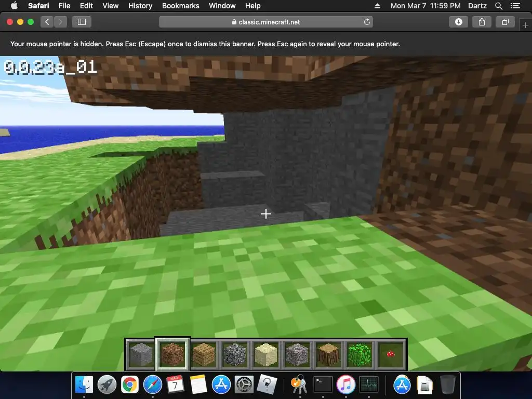Select the gravel block in hotbar
Image resolution: width=532 pixels, height=399 pixels.
click(297, 354)
